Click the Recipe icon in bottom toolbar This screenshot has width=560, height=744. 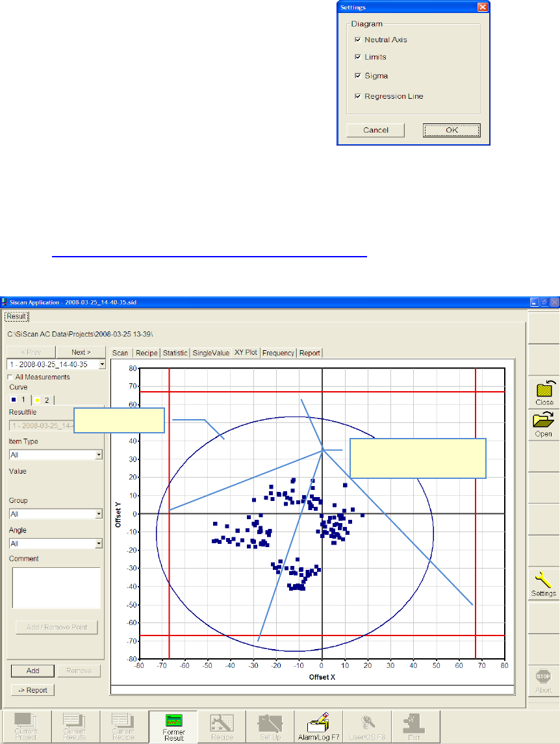pos(222,725)
